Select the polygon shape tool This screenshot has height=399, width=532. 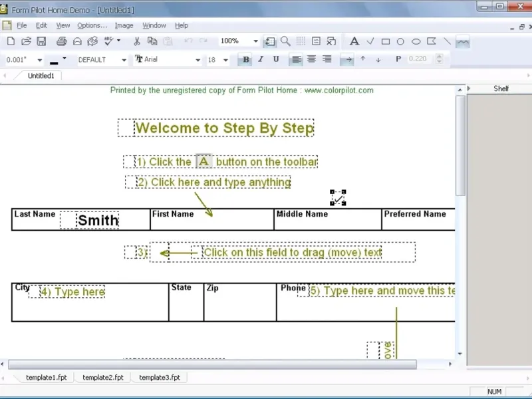click(432, 41)
